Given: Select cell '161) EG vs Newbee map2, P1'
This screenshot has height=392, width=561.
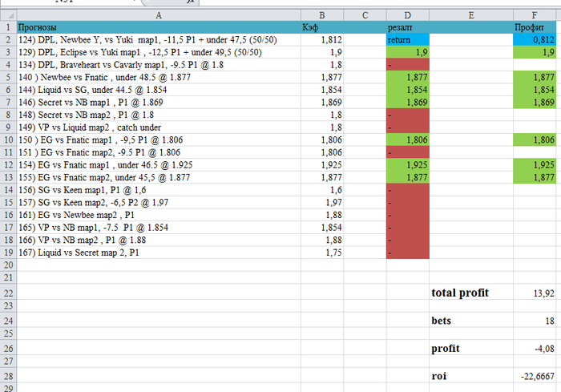Looking at the screenshot, I should coord(159,215).
